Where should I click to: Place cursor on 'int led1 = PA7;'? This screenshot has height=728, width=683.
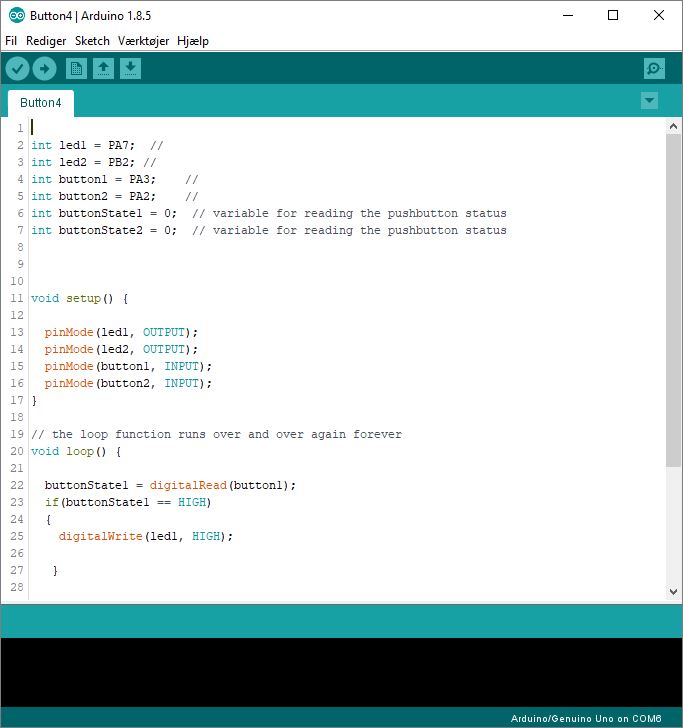pos(83,145)
